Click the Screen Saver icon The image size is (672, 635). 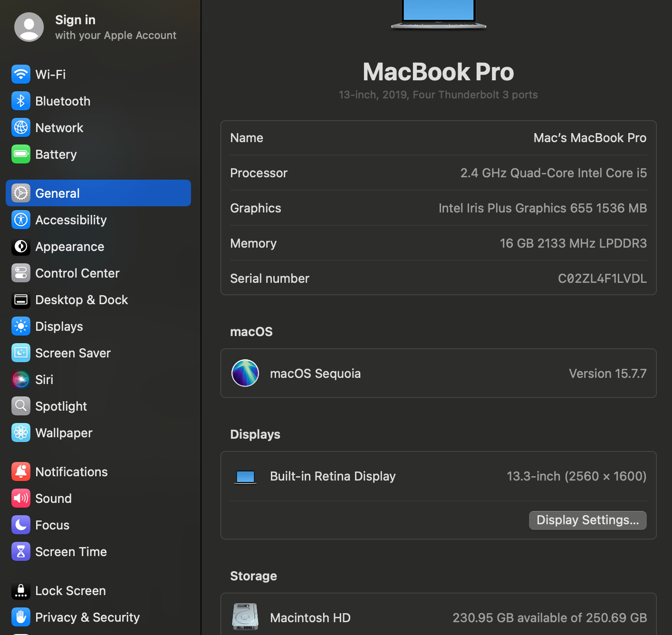pos(21,353)
